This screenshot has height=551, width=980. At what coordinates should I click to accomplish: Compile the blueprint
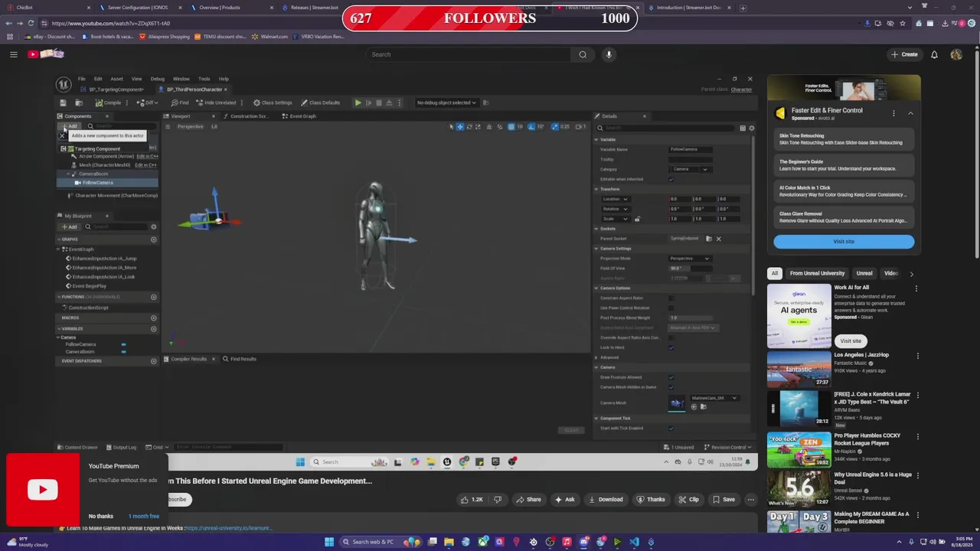[109, 103]
